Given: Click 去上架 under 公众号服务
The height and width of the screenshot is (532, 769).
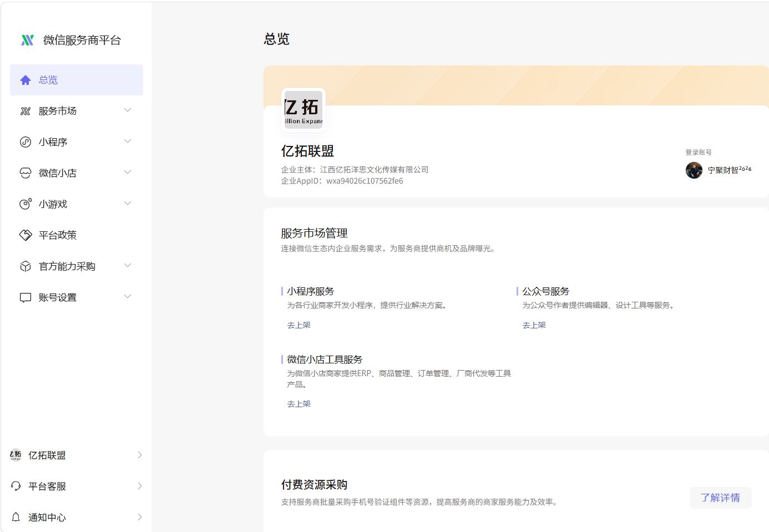Looking at the screenshot, I should coord(534,325).
